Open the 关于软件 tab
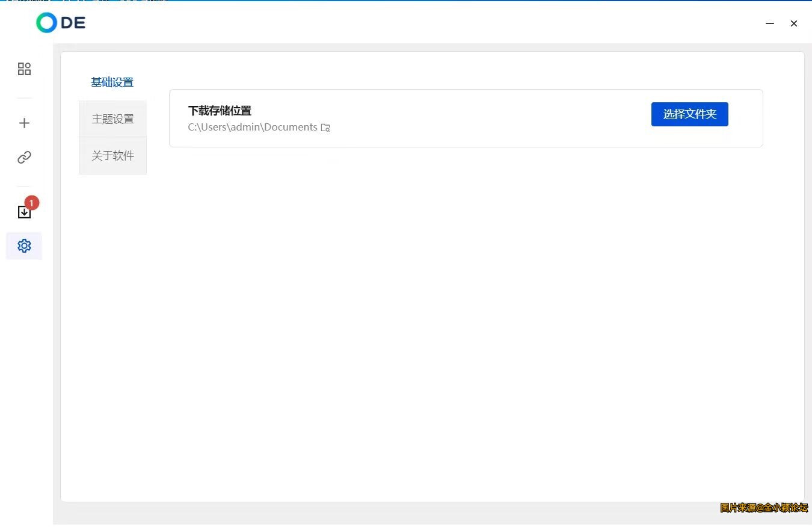 point(112,156)
